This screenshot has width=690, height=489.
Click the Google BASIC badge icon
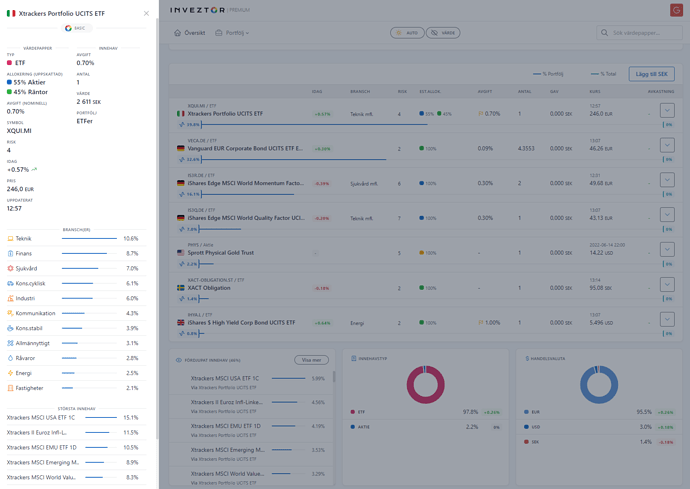coord(68,28)
